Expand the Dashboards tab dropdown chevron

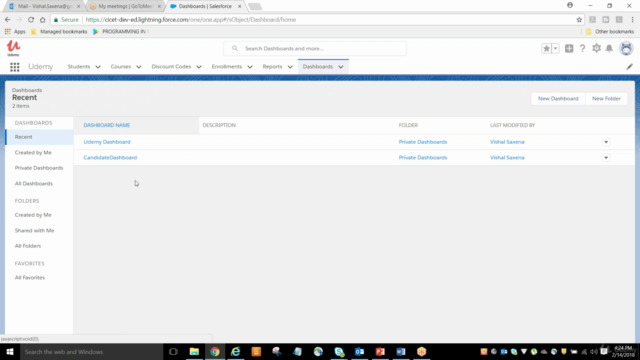click(341, 67)
